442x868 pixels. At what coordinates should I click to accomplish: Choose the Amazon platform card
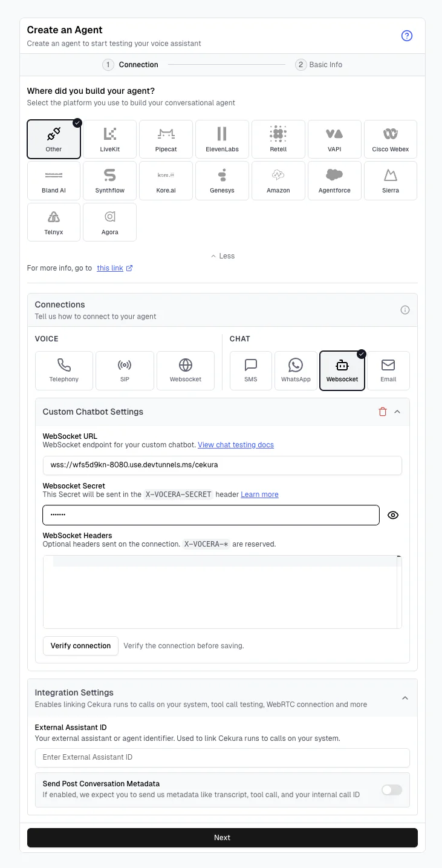click(x=278, y=180)
